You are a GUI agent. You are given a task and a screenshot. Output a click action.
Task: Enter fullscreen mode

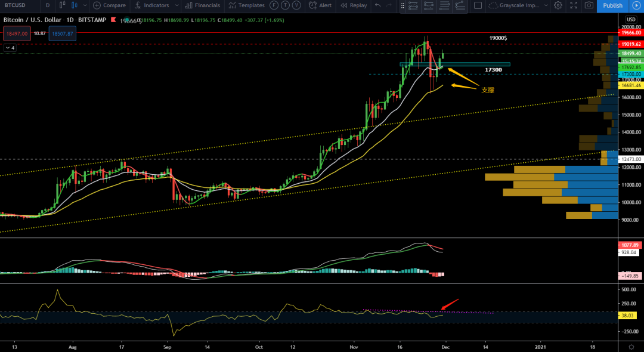(x=573, y=5)
